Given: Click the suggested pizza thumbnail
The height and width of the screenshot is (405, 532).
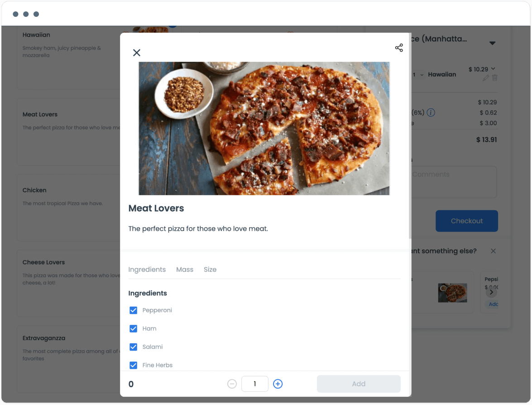Looking at the screenshot, I should (453, 293).
